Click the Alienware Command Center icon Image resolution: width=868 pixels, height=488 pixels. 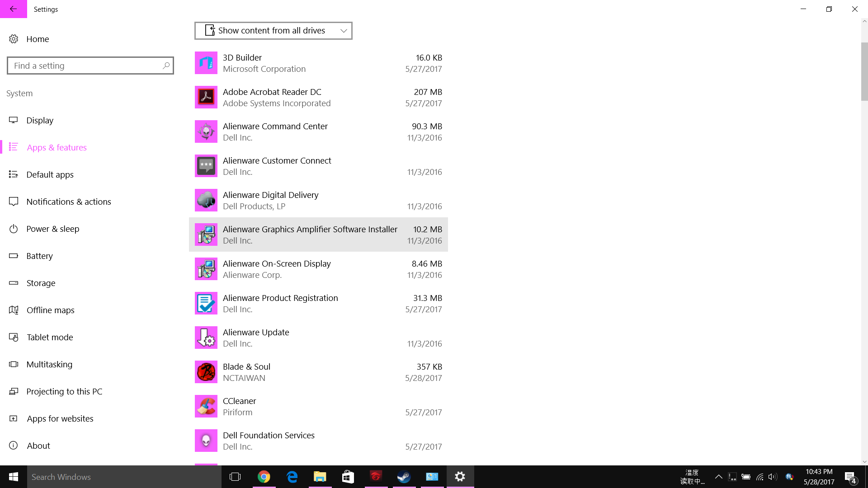pos(206,131)
